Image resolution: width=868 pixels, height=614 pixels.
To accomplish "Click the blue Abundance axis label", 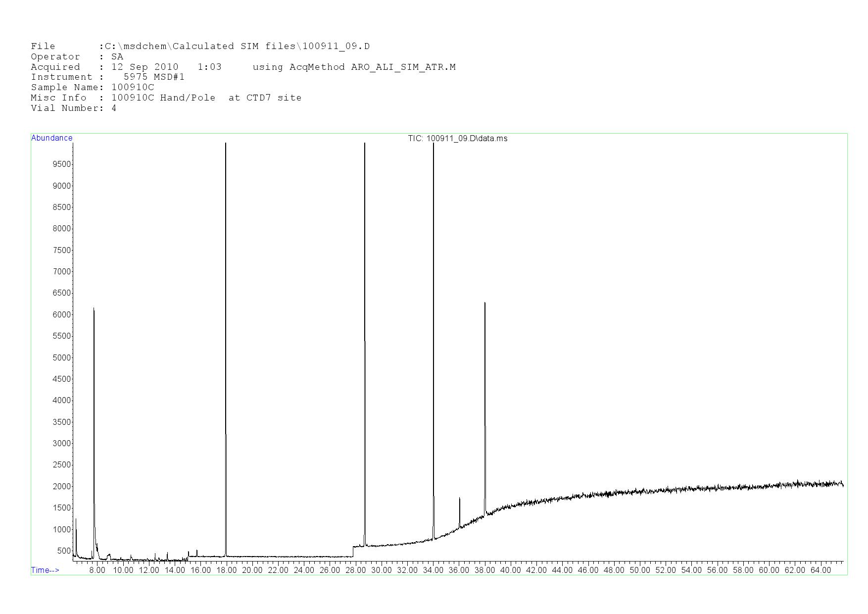I will [52, 138].
